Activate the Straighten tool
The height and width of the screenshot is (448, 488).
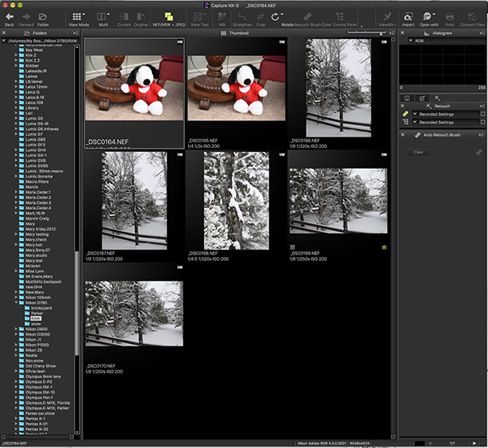pyautogui.click(x=242, y=17)
